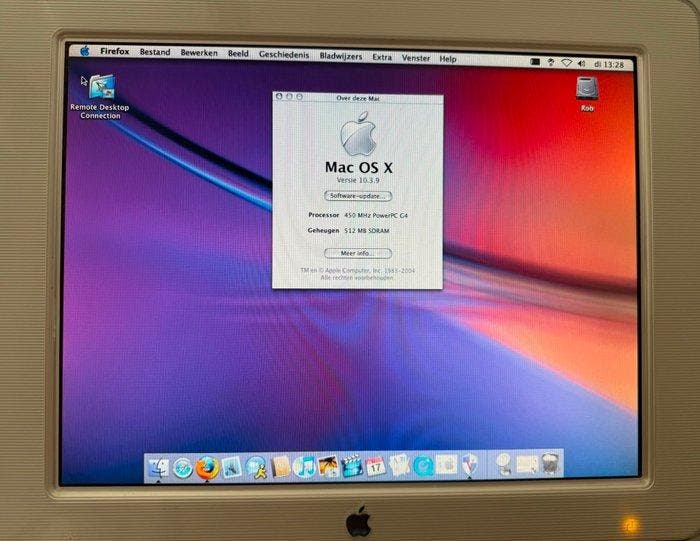Click the Over deze Mac title bar
The height and width of the screenshot is (541, 700).
tap(358, 98)
